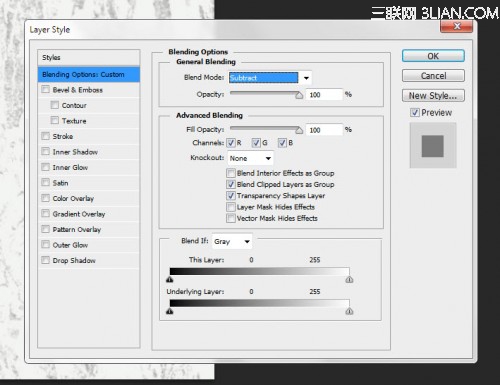
Task: Open the New Style... dialog button
Action: point(433,96)
